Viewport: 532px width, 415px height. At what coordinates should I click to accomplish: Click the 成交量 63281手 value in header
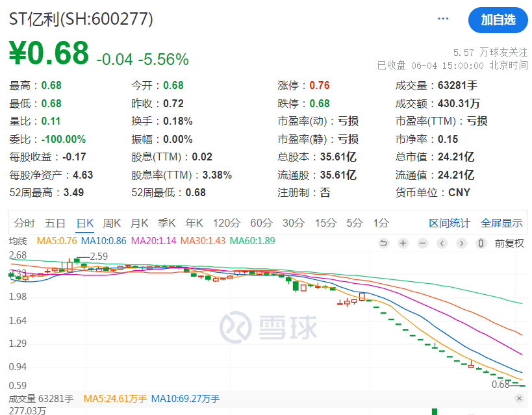(457, 85)
